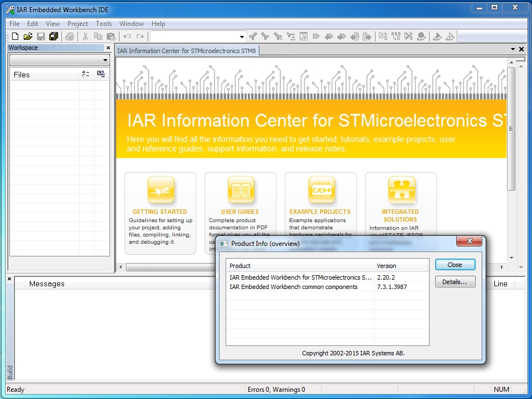The image size is (532, 399).
Task: Open the quick search dropdown arrow
Action: [242, 36]
